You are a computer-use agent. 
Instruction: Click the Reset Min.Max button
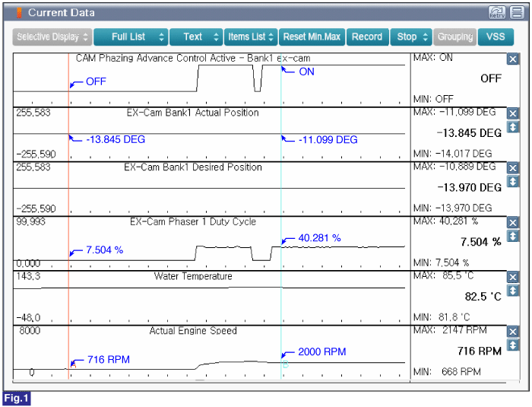312,37
